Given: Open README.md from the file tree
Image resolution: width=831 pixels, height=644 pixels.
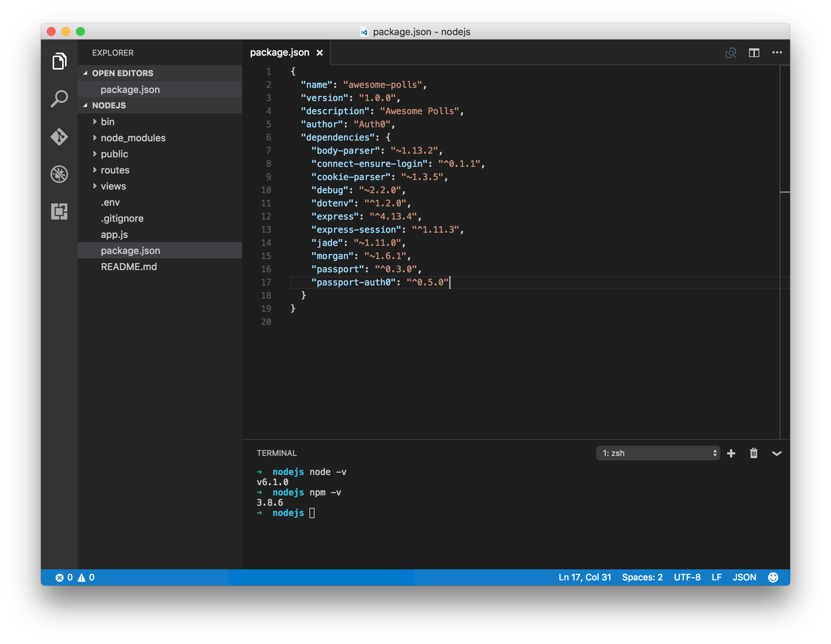Looking at the screenshot, I should (x=129, y=266).
